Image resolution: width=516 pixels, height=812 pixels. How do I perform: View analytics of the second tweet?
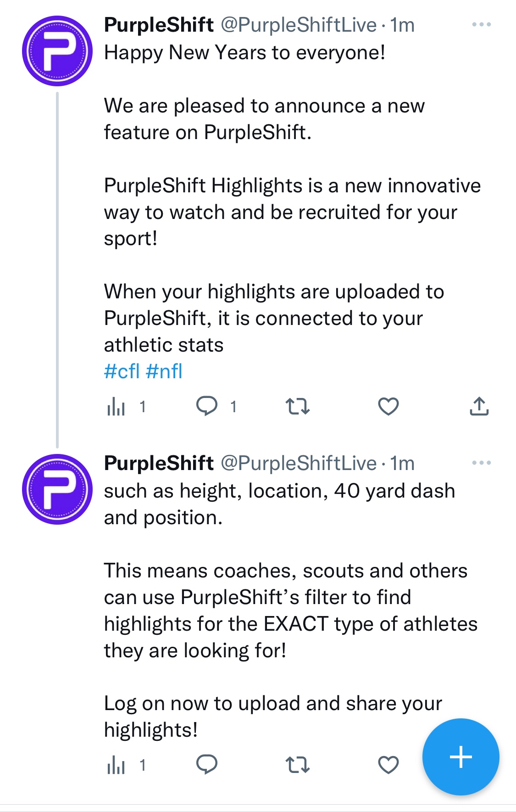117,765
